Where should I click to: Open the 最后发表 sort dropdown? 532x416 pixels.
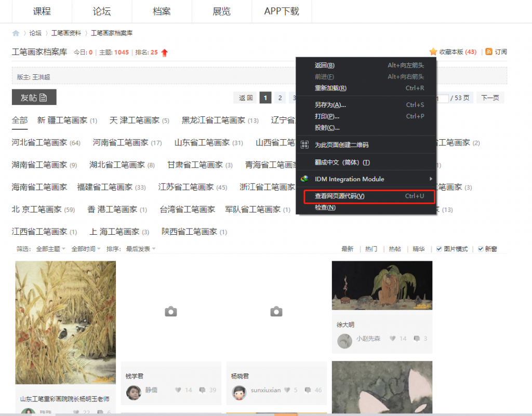pyautogui.click(x=141, y=249)
